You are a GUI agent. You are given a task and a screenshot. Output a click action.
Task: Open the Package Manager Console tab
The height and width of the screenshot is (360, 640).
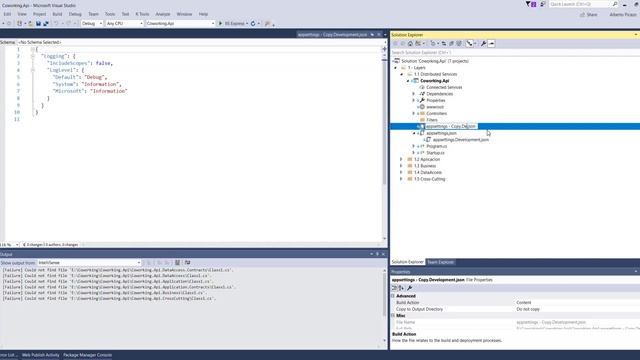pyautogui.click(x=87, y=355)
